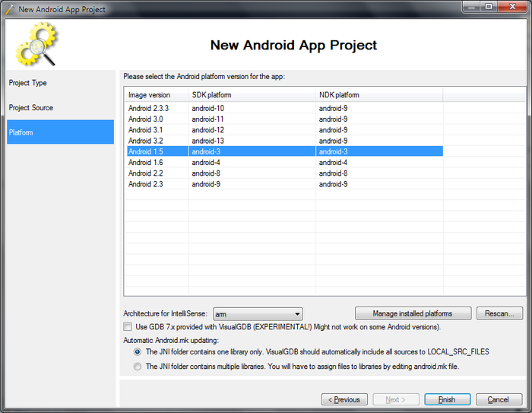The width and height of the screenshot is (532, 413).
Task: Click Manage installed platforms button
Action: tap(413, 313)
